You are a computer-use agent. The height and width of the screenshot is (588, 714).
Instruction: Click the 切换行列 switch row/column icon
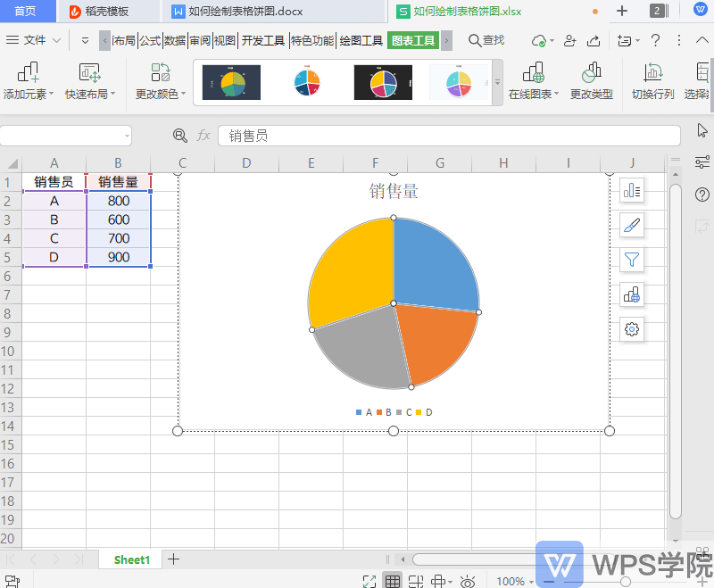tap(652, 73)
